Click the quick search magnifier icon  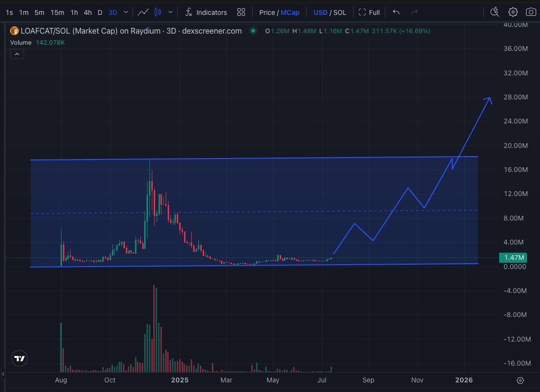pos(494,12)
